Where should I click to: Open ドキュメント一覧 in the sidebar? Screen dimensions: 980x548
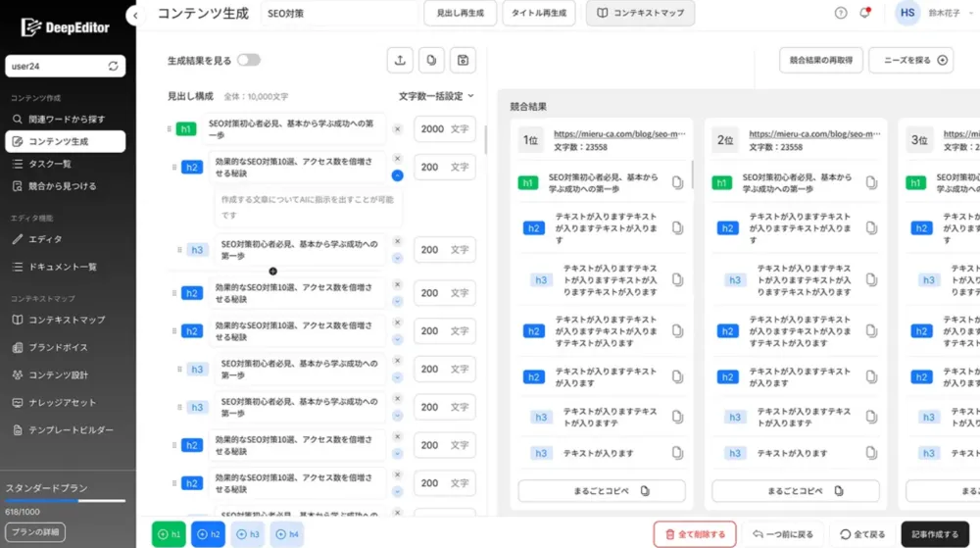tap(65, 267)
